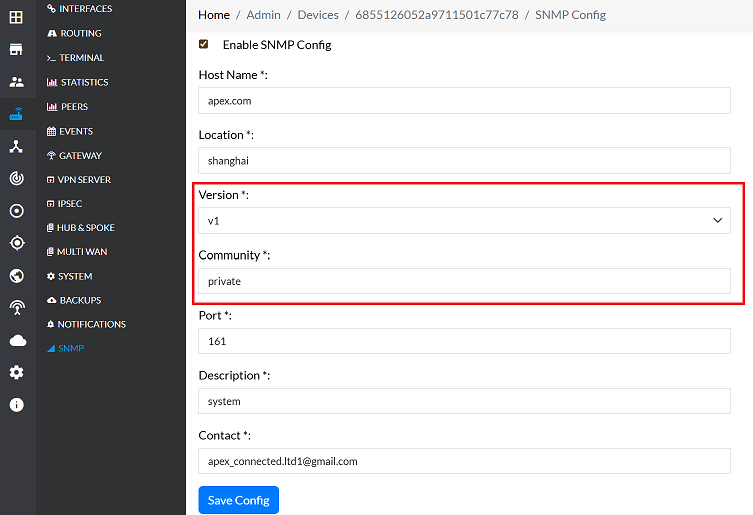
Task: Open the users icon in sidebar
Action: (x=16, y=82)
